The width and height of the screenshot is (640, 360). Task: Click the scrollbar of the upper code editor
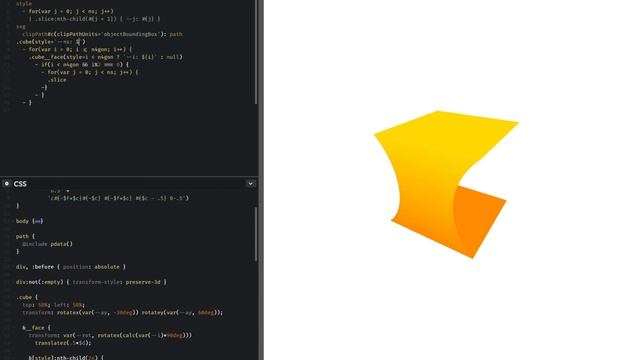tap(256, 52)
